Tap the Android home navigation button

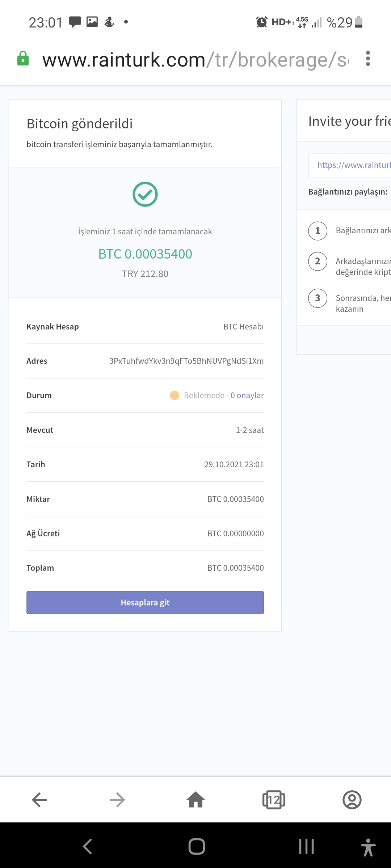click(x=197, y=846)
